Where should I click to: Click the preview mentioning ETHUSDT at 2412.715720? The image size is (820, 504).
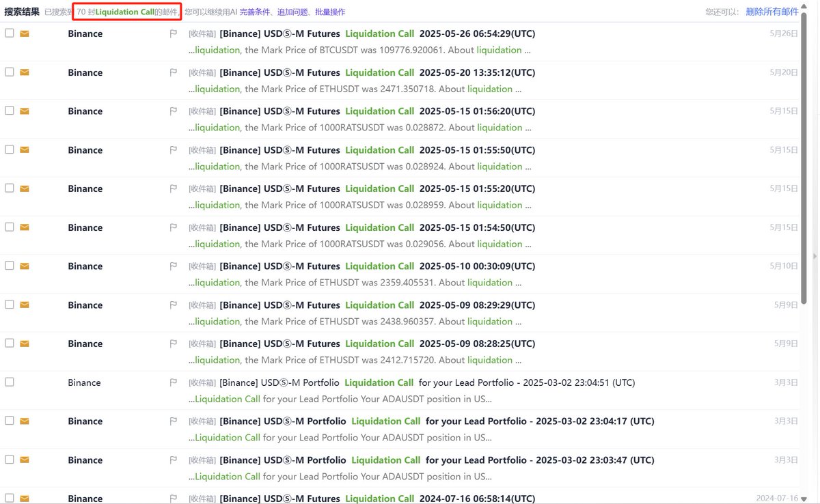(355, 360)
